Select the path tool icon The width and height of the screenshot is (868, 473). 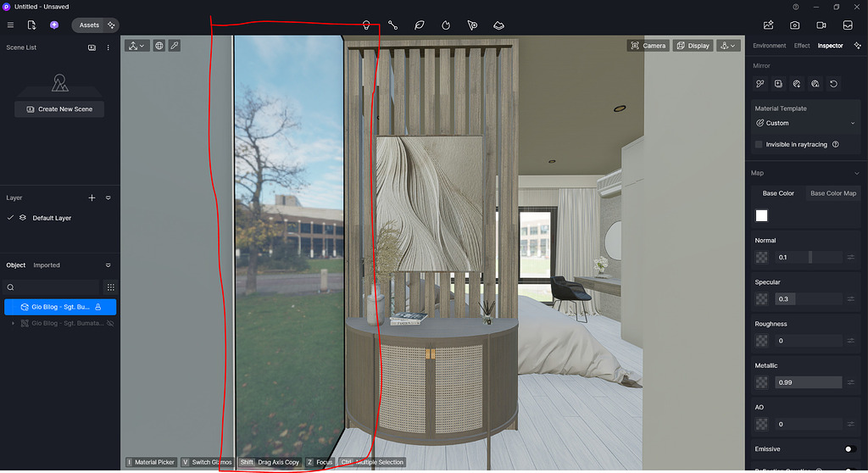pos(392,25)
